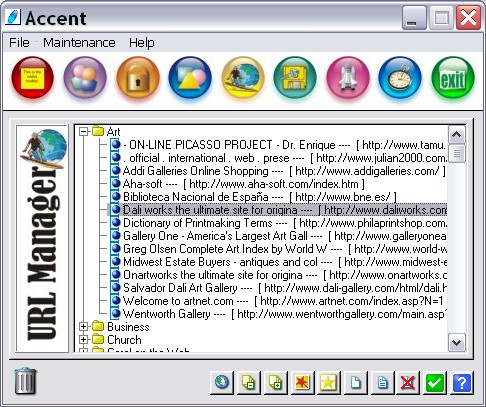
Task: Click the Accent app icon in title bar
Action: click(13, 17)
